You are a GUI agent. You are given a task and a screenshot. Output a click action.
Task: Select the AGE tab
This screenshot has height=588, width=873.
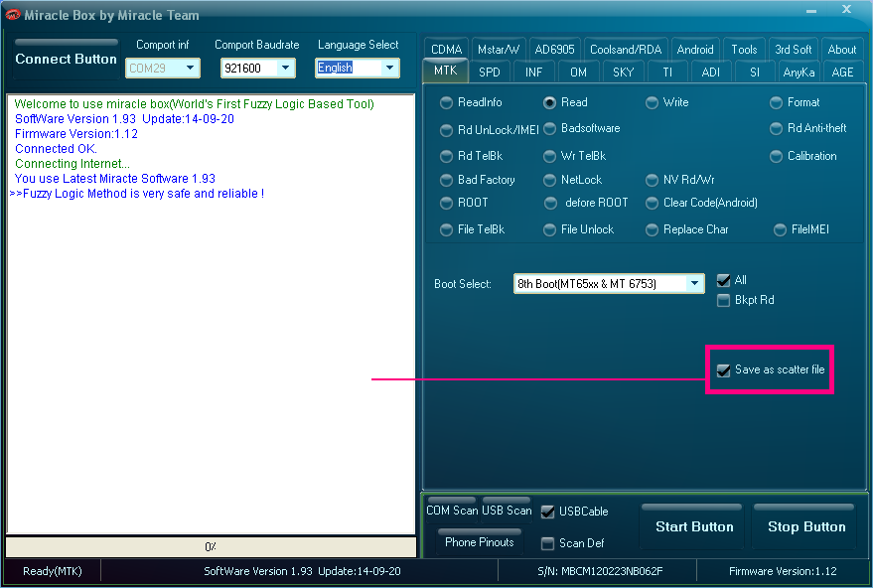842,72
